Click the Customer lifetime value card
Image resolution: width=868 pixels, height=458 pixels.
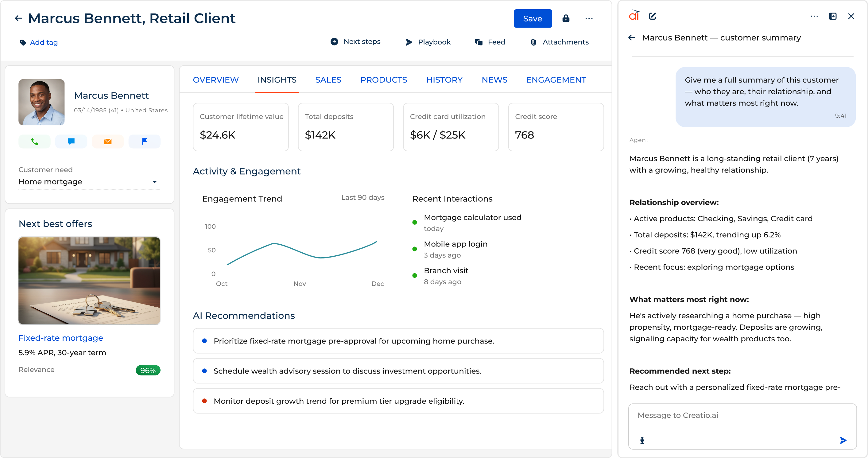coord(241,127)
